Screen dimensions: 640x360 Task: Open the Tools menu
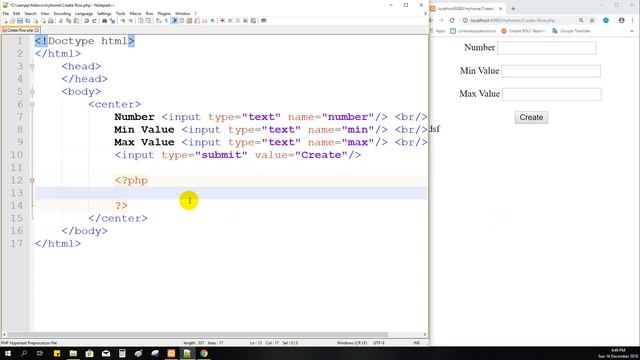[x=121, y=13]
